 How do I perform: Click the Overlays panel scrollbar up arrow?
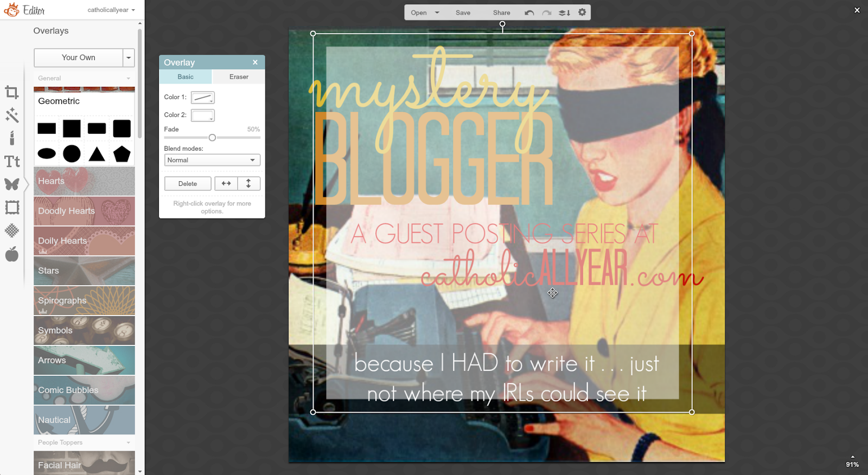click(x=140, y=23)
